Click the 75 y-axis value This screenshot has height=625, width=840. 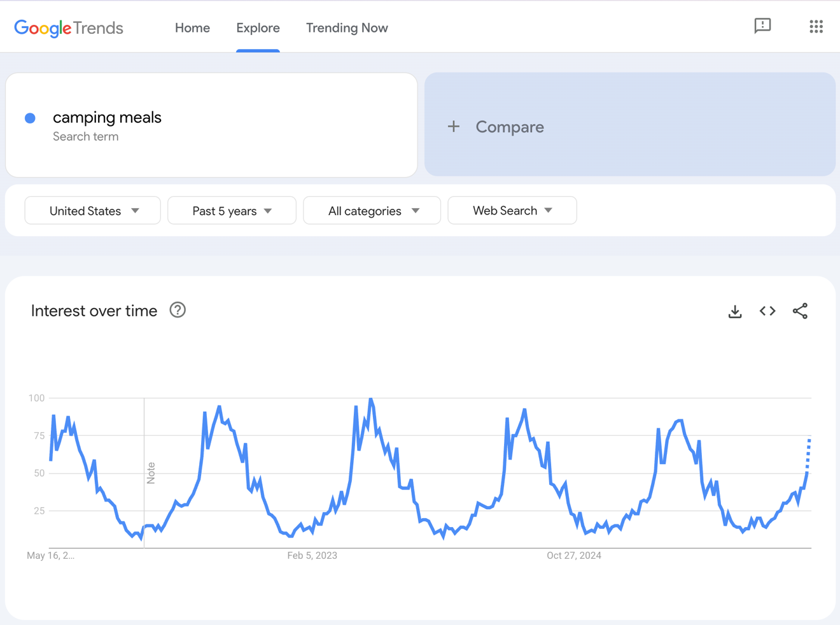coord(39,435)
